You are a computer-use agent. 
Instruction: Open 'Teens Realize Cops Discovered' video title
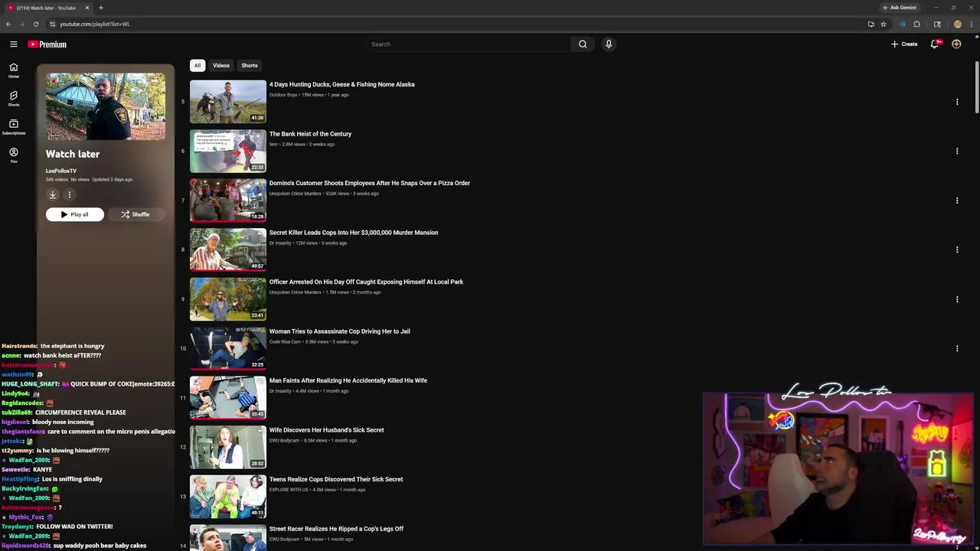(x=336, y=479)
